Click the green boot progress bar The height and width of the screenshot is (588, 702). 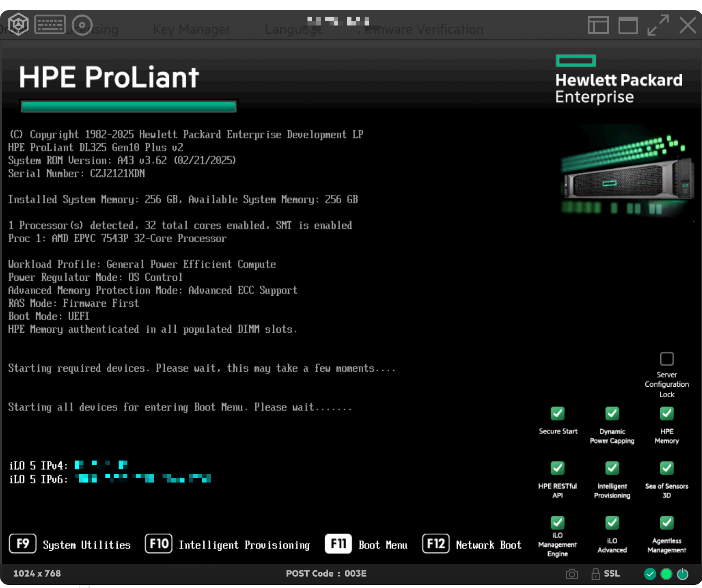128,107
